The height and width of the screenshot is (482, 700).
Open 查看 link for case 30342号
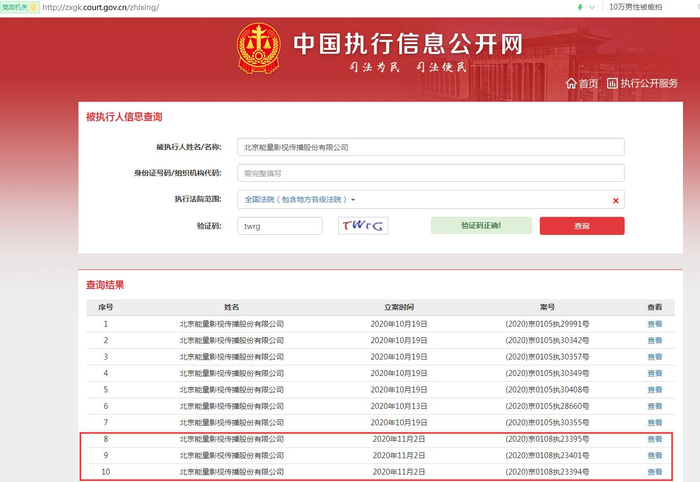coord(654,340)
